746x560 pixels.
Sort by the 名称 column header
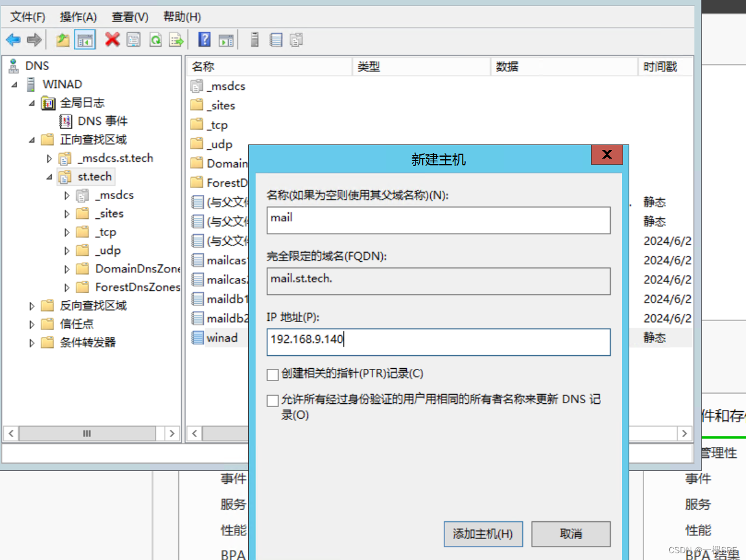(x=269, y=66)
